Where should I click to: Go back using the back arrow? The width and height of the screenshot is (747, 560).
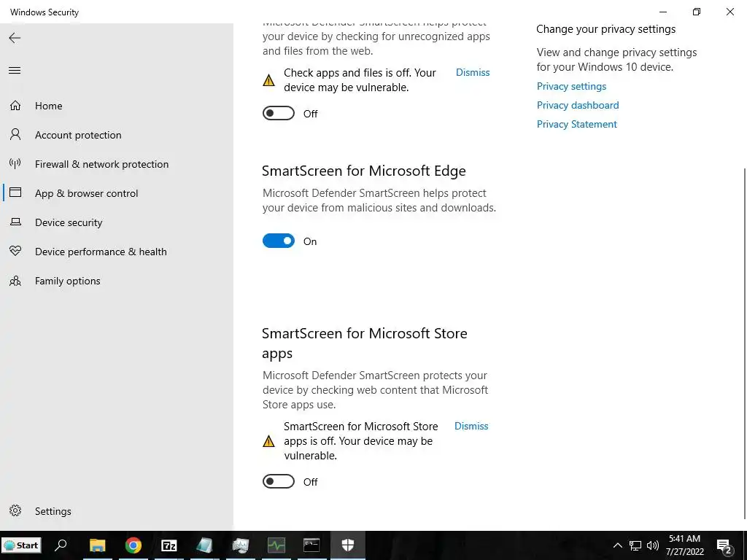coord(15,38)
